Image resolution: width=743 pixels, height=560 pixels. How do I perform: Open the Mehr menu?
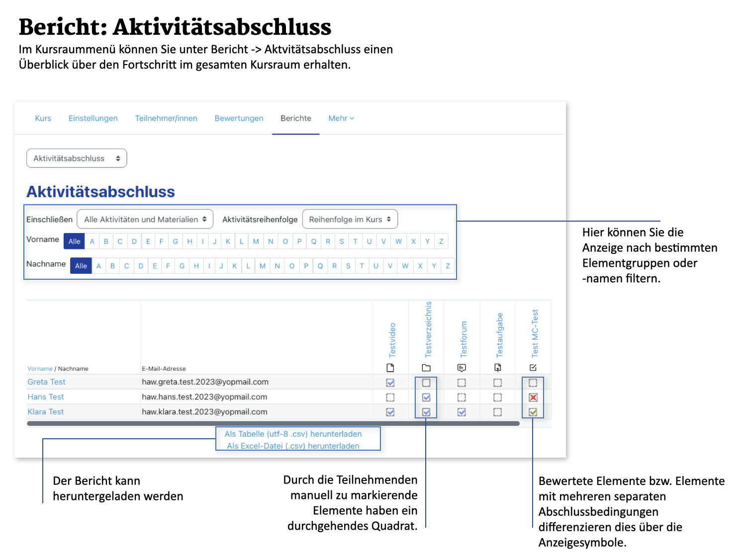341,118
